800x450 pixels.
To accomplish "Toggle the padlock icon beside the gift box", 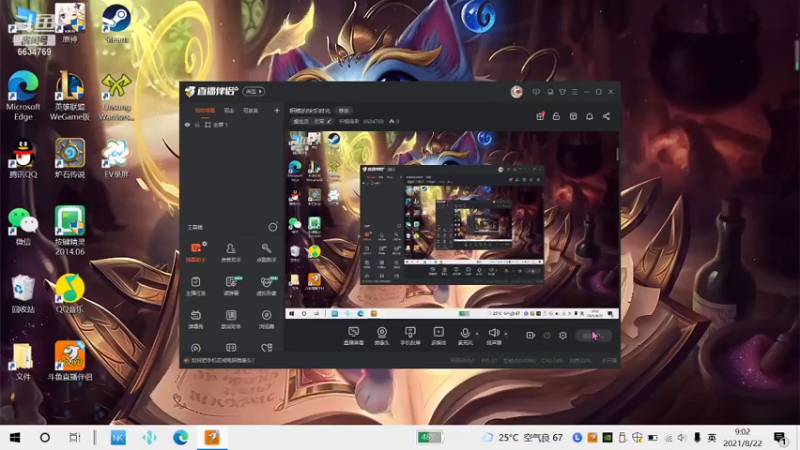I will coord(556,116).
